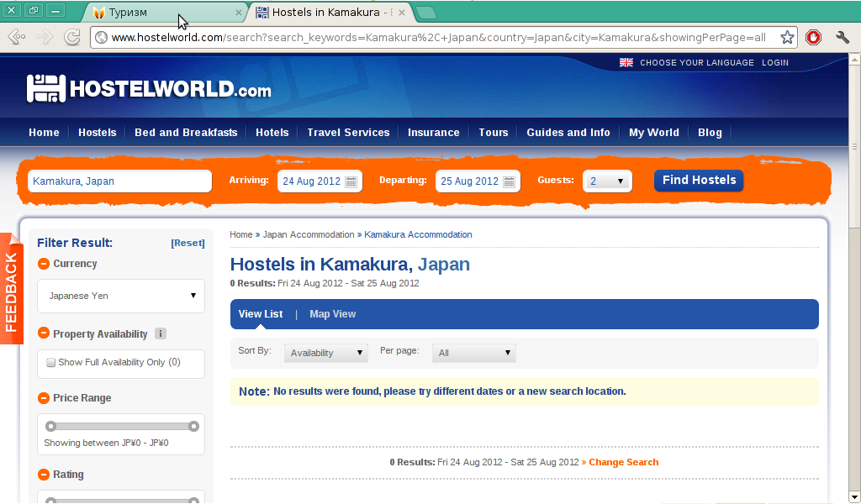Open the Japanese Yen currency dropdown
The image size is (861, 504).
pos(121,296)
